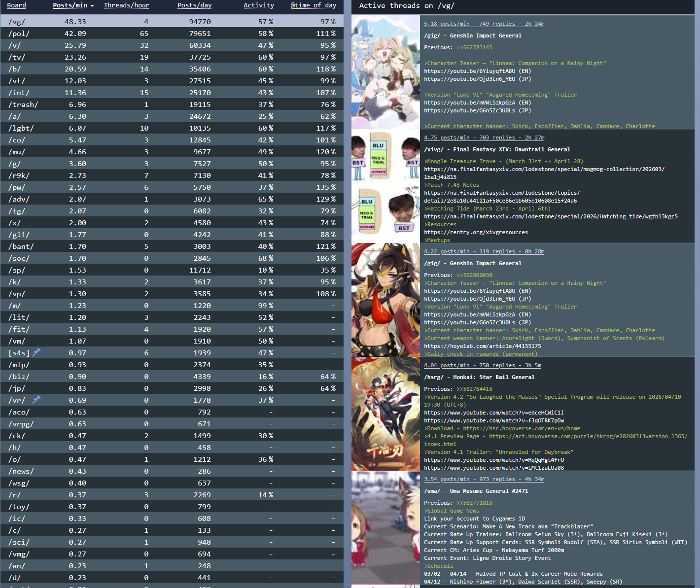Open the 4.75 posts/min thread stats link
The width and height of the screenshot is (700, 588).
pyautogui.click(x=484, y=138)
